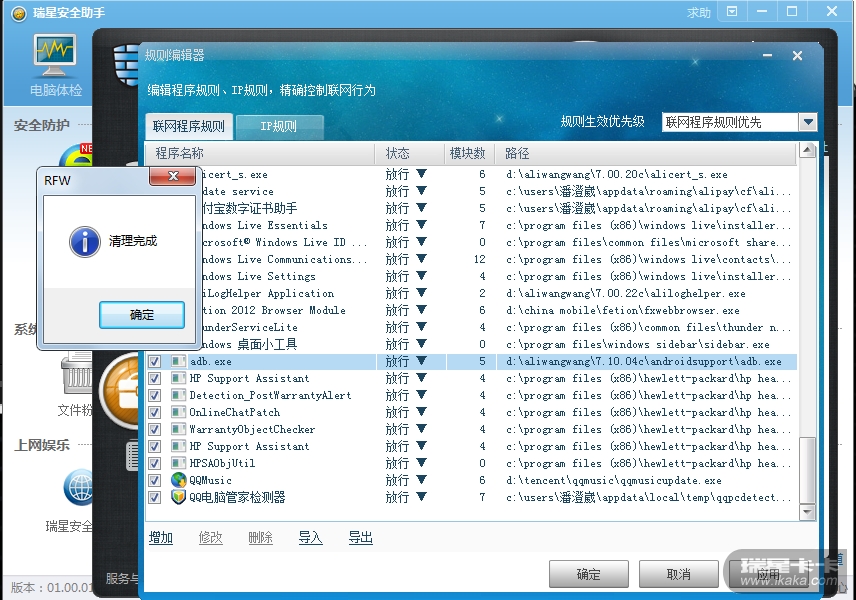Click the blue info icon in RFW dialog
Screen dimensions: 856x600
pyautogui.click(x=85, y=242)
